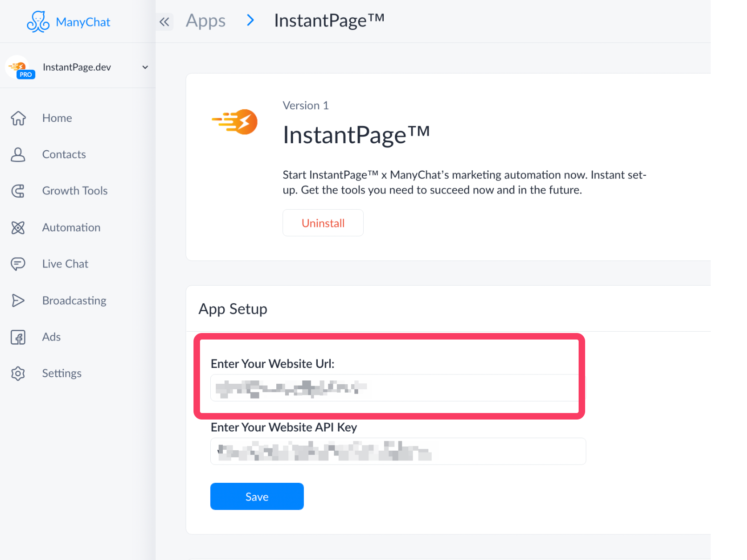Open the Home icon in sidebar

pos(18,118)
